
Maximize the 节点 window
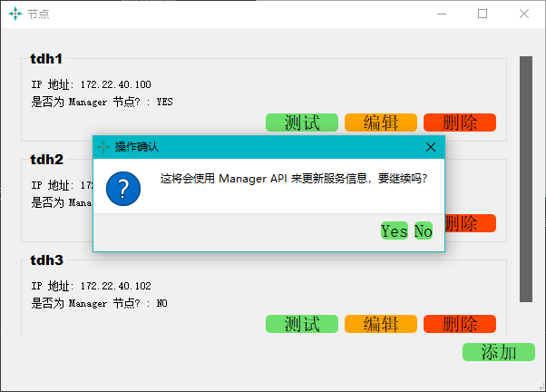(x=483, y=14)
